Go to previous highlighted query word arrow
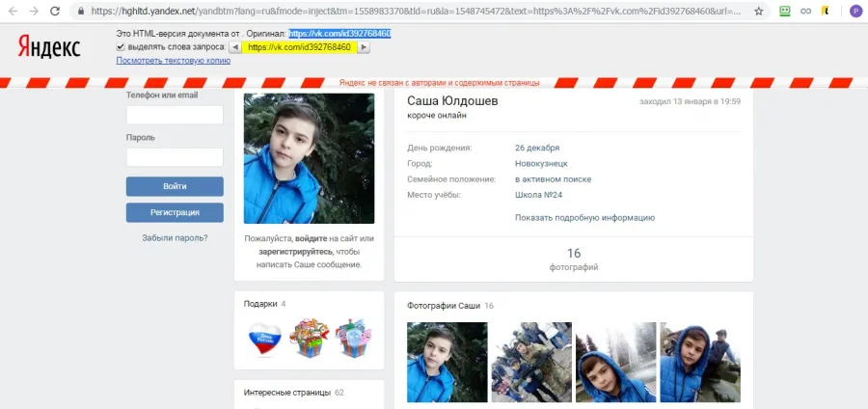 point(235,47)
